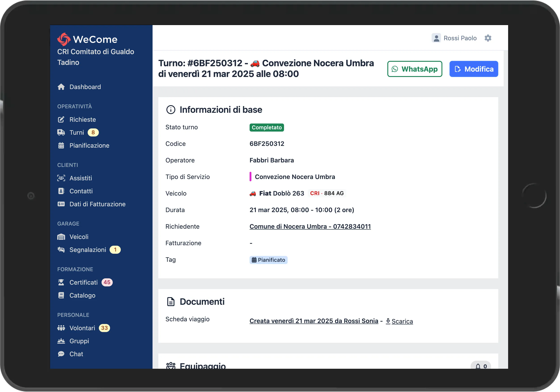The height and width of the screenshot is (392, 560).
Task: Click the WhatsApp button
Action: pyautogui.click(x=415, y=69)
